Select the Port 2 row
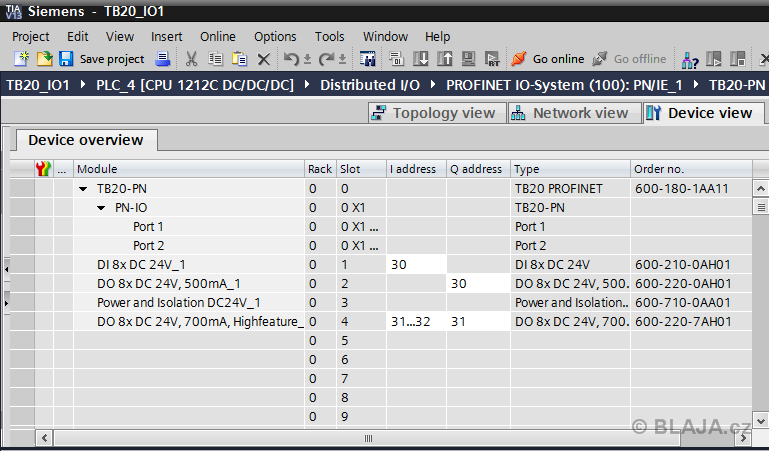 [x=381, y=246]
